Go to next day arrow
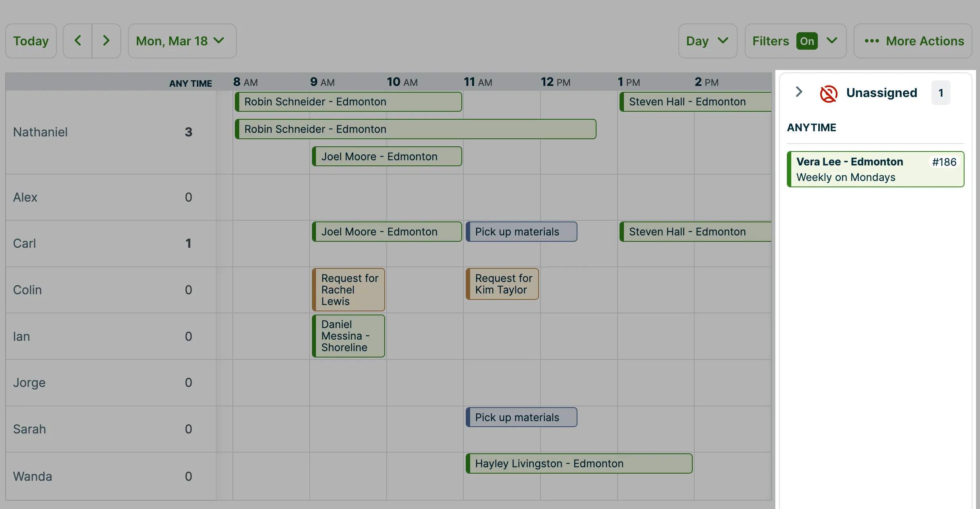 [x=106, y=41]
